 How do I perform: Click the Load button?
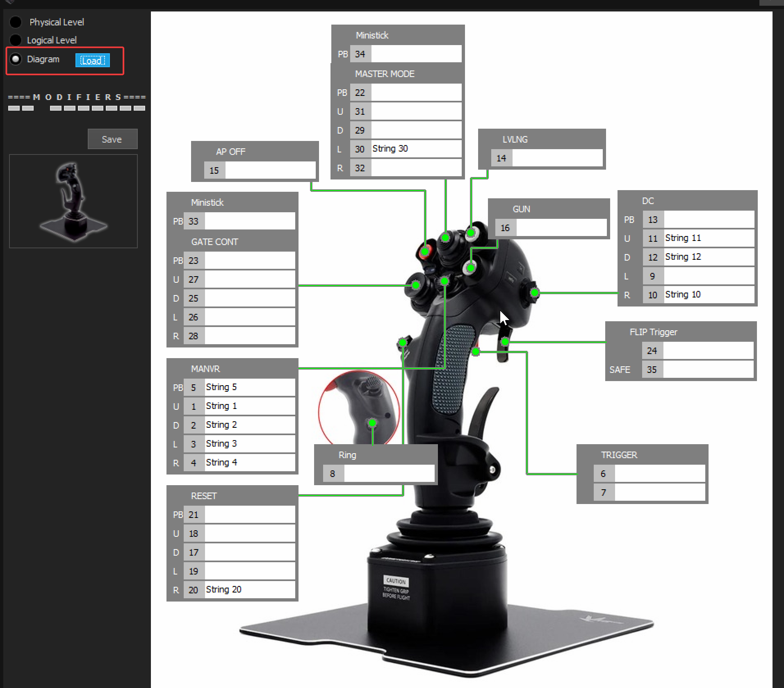(x=93, y=60)
